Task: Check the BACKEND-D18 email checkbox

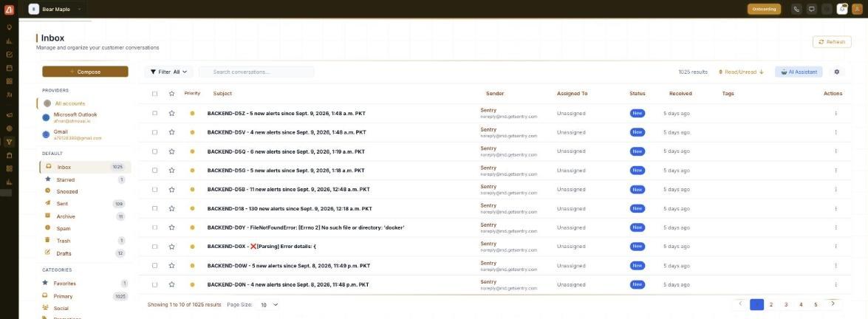Action: click(154, 208)
